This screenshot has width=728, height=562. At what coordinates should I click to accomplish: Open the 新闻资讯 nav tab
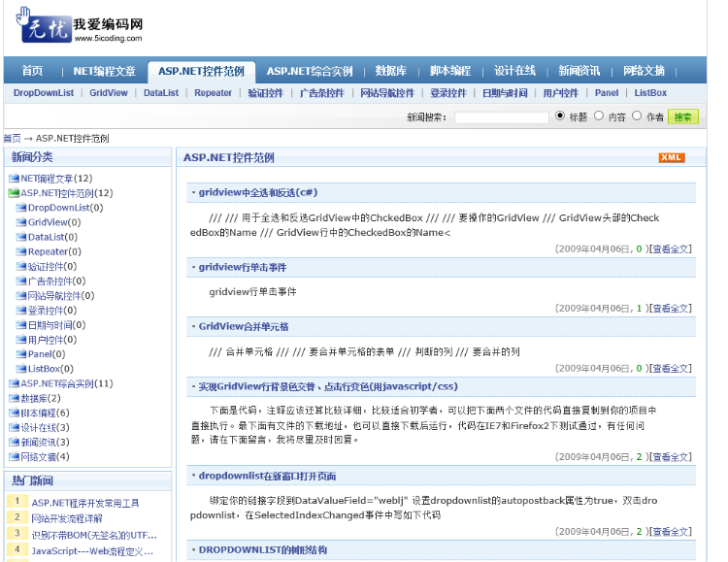tap(579, 71)
